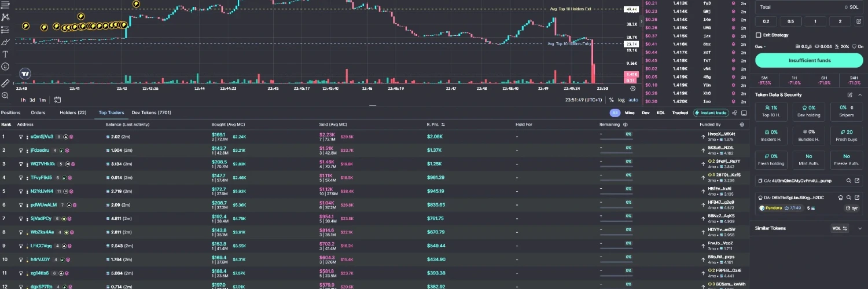Click the share icon beside Instant trade
The width and height of the screenshot is (868, 289).
coord(735,113)
